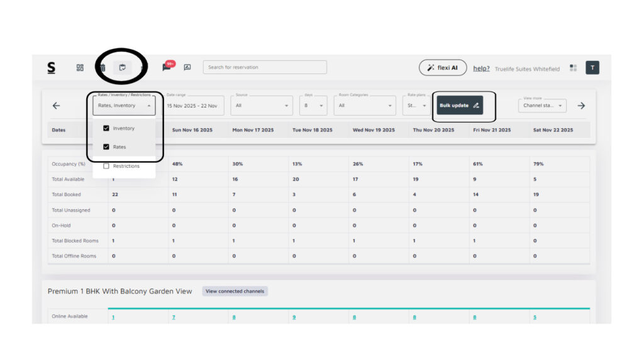Click the Bulk update button
Image resolution: width=644 pixels, height=362 pixels.
coord(460,106)
